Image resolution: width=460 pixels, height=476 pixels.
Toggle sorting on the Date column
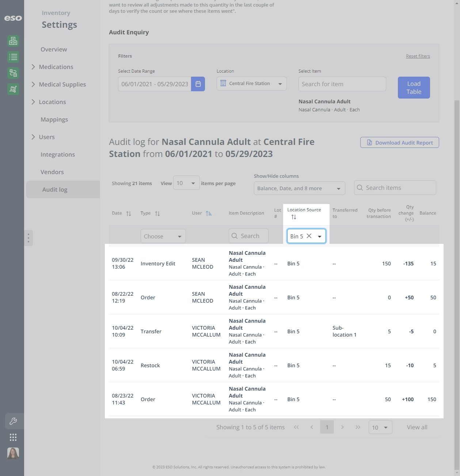point(128,213)
